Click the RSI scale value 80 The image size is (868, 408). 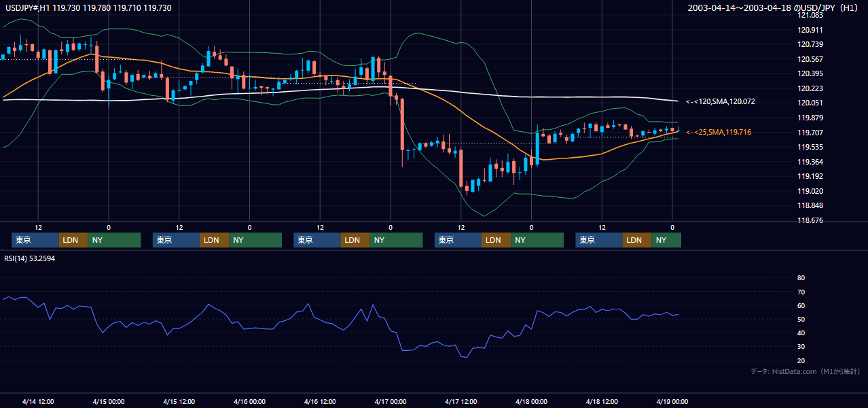click(801, 278)
